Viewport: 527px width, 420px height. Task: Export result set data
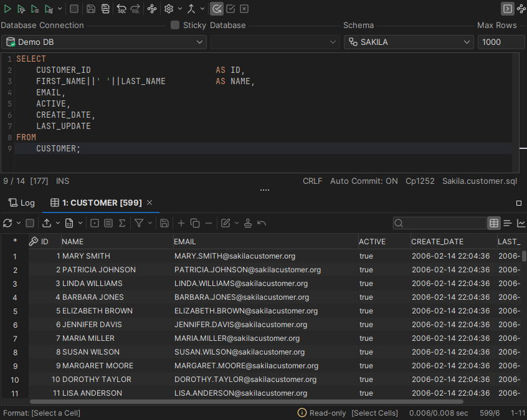(x=47, y=223)
